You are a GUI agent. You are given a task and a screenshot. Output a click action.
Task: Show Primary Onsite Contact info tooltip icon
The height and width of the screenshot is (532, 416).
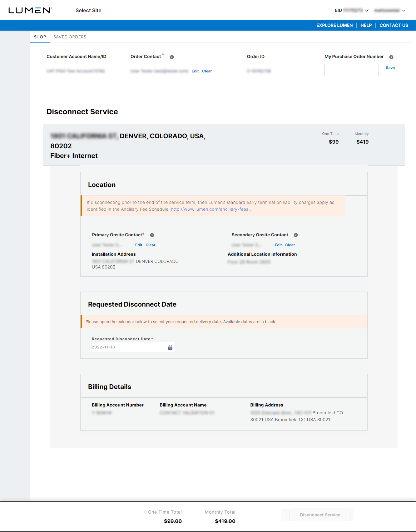(x=152, y=235)
